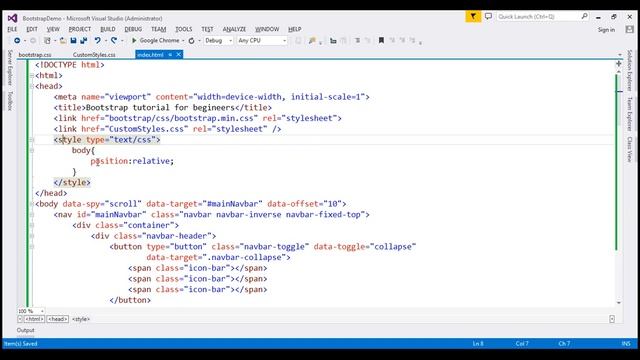Screen dimensions: 640x360
Task: Open the notifications flag icon
Action: click(473, 16)
